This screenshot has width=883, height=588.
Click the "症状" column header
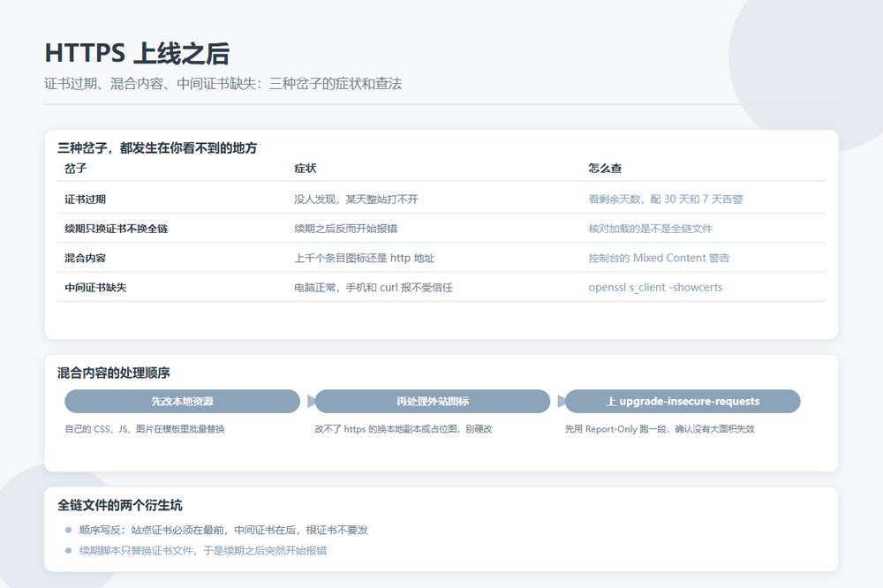pos(306,169)
